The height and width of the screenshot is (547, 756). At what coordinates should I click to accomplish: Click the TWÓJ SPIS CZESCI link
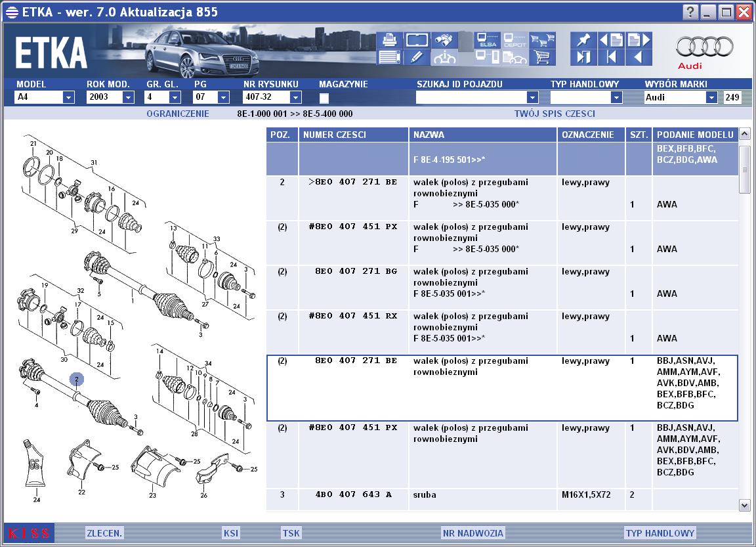pos(555,114)
